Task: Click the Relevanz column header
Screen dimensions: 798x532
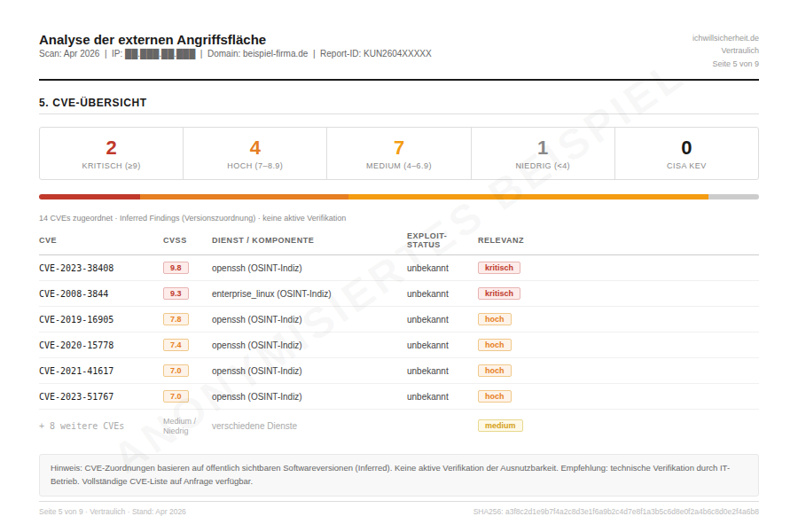Action: [x=500, y=240]
